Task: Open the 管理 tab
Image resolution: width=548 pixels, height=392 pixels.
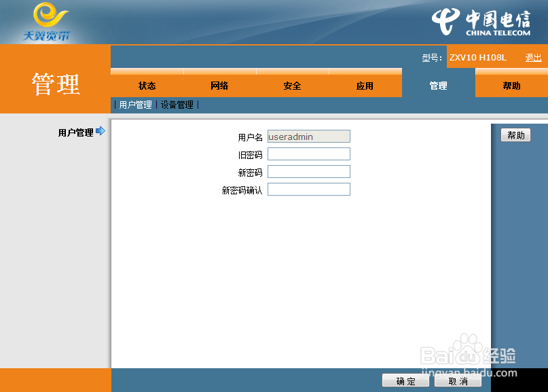Action: [438, 86]
